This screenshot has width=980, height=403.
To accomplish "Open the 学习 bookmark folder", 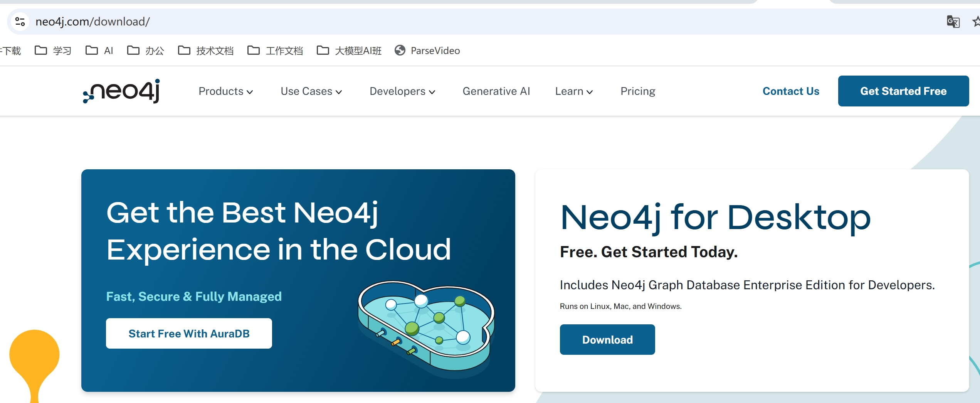I will tap(53, 51).
